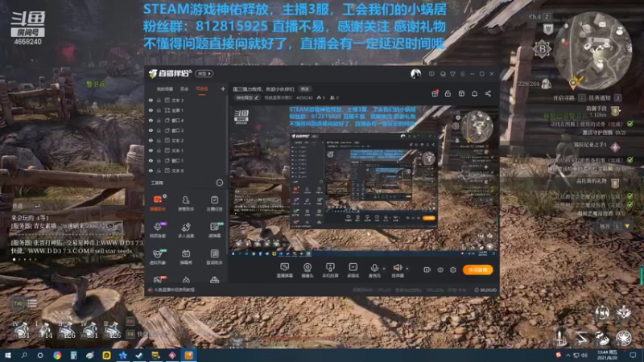Open the 虚拟形象 tool
The height and width of the screenshot is (362, 644).
[x=158, y=257]
